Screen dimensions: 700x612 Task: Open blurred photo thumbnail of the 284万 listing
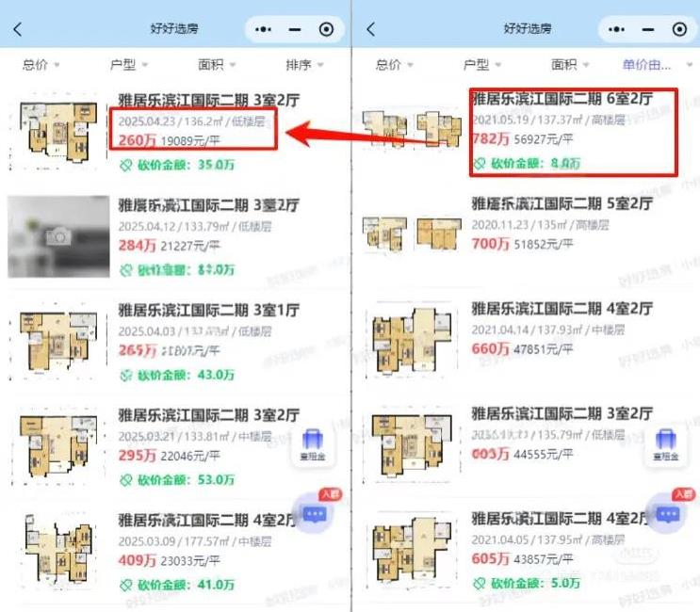click(x=58, y=236)
